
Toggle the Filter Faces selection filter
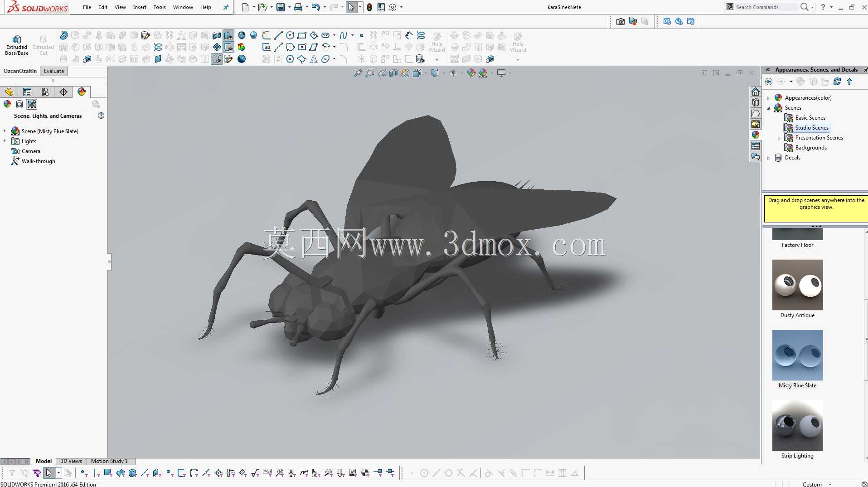(108, 473)
